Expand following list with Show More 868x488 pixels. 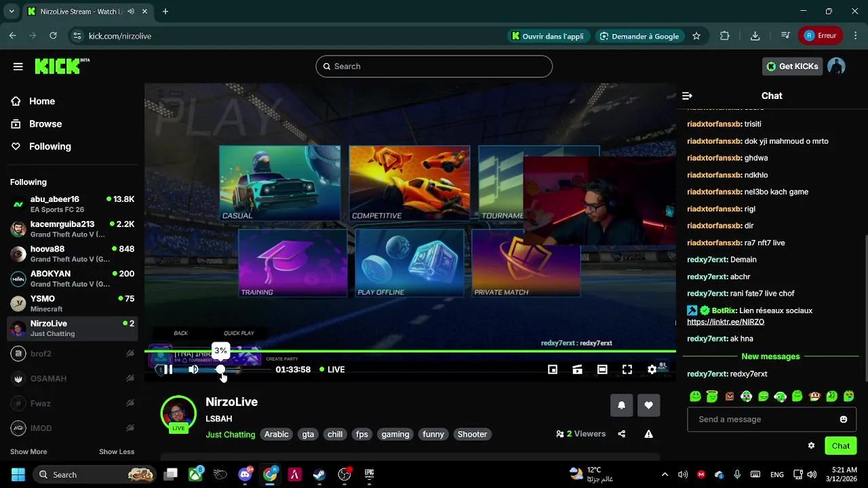tap(28, 451)
